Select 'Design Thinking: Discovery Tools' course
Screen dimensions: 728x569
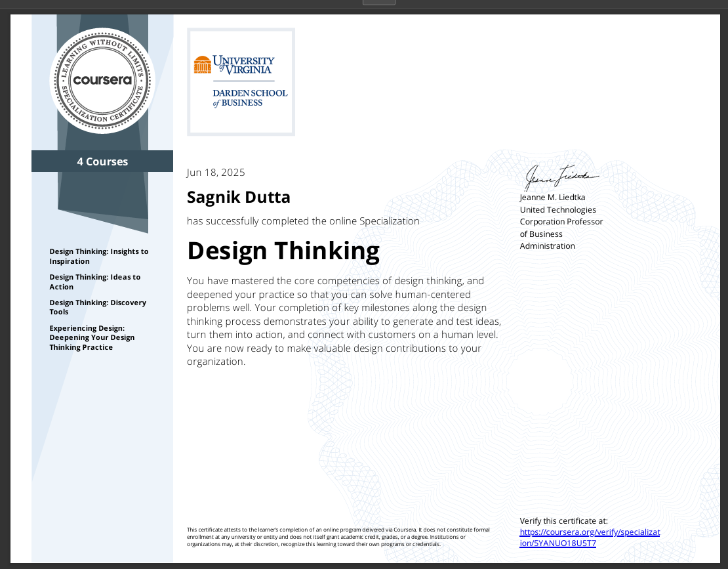point(98,307)
